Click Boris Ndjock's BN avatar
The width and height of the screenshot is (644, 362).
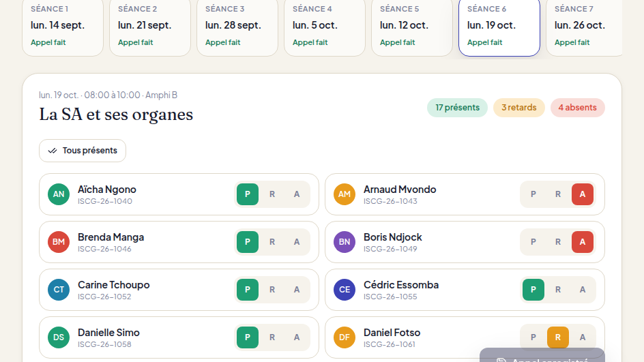click(345, 242)
